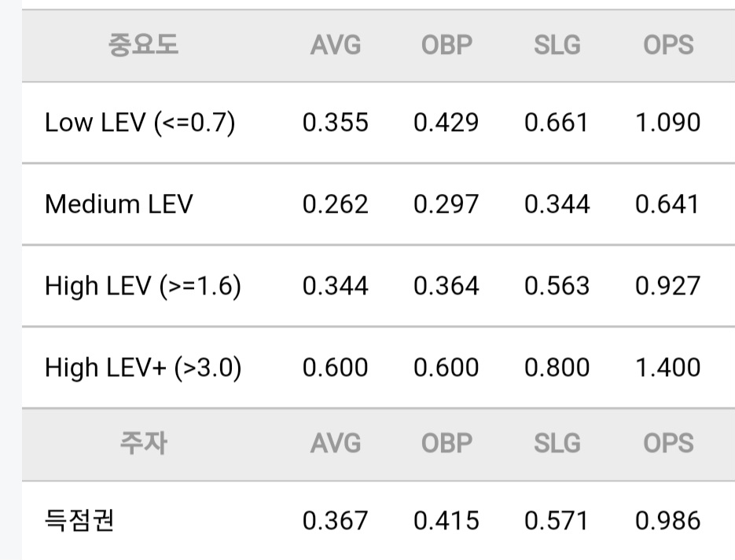Click Medium LEV AVG value 0.262
Screen dimensions: 735x560
point(335,204)
